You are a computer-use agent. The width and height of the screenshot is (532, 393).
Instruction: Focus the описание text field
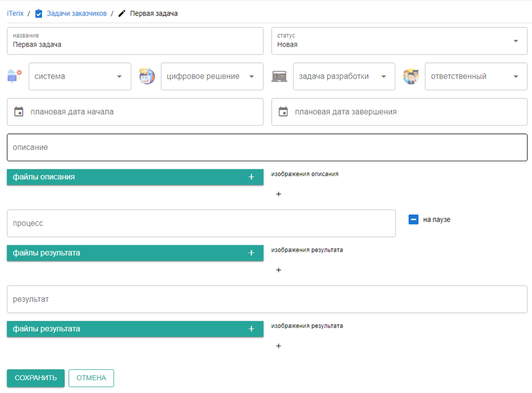coord(267,147)
